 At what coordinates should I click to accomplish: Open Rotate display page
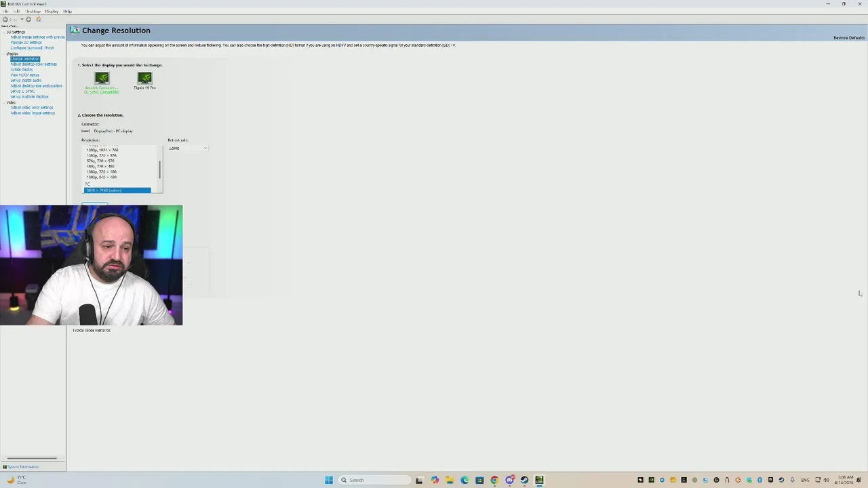(21, 70)
